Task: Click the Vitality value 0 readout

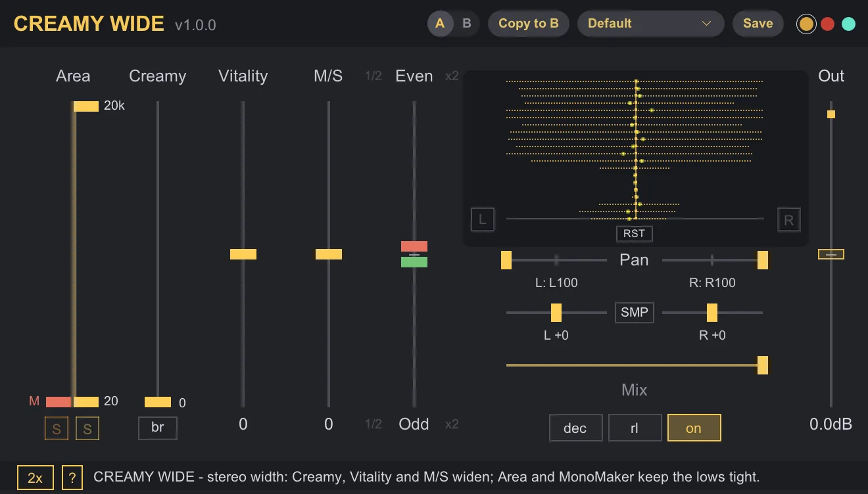Action: [243, 424]
